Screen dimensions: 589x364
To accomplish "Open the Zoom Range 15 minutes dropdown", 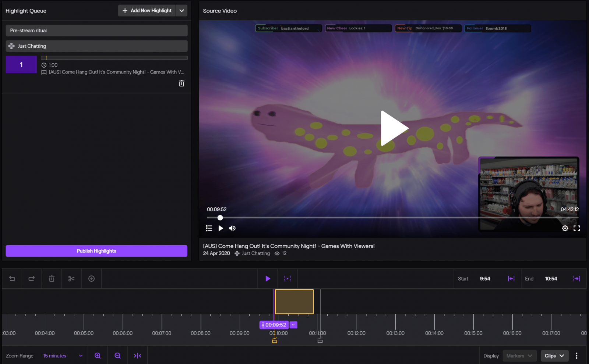I will coord(63,356).
